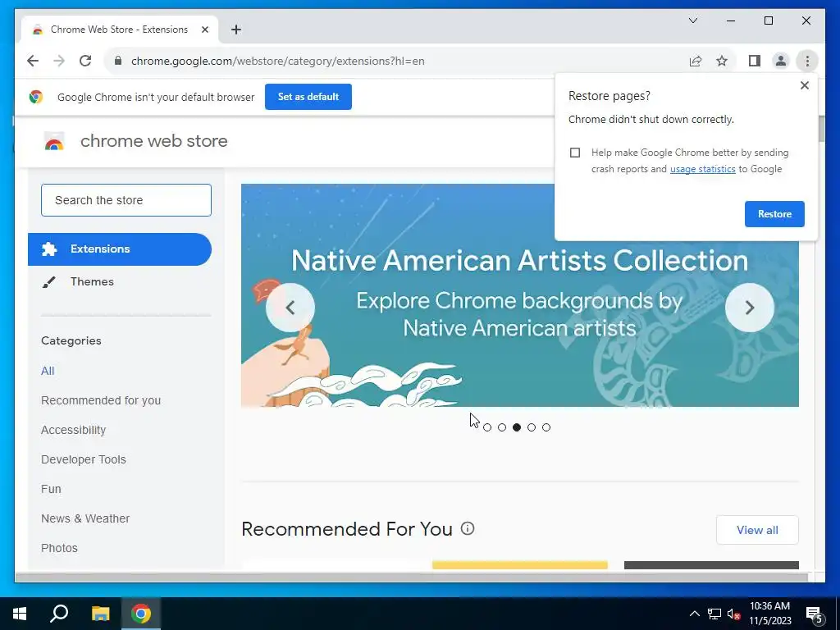Select the fourth carousel dot
The width and height of the screenshot is (840, 630).
(x=532, y=427)
